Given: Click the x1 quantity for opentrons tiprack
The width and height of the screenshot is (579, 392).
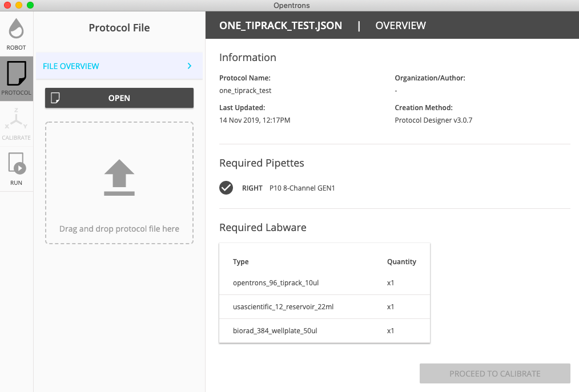Looking at the screenshot, I should (x=391, y=283).
